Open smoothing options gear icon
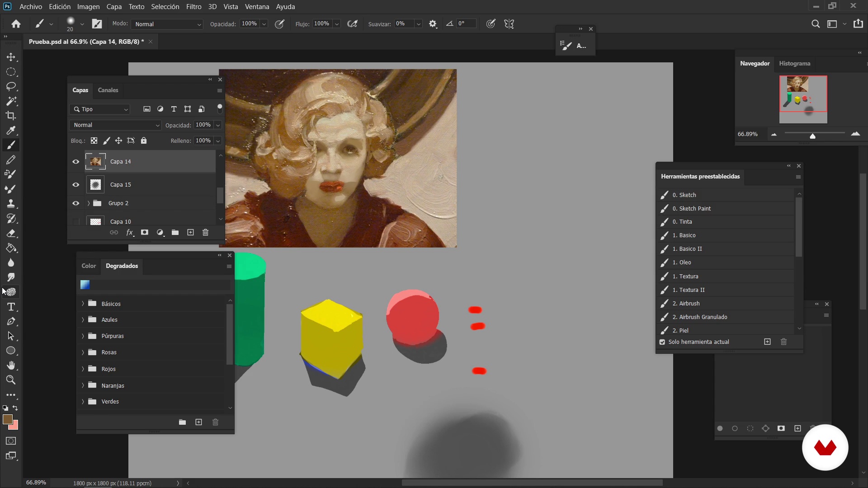Screen dimensions: 868x488 click(x=433, y=24)
